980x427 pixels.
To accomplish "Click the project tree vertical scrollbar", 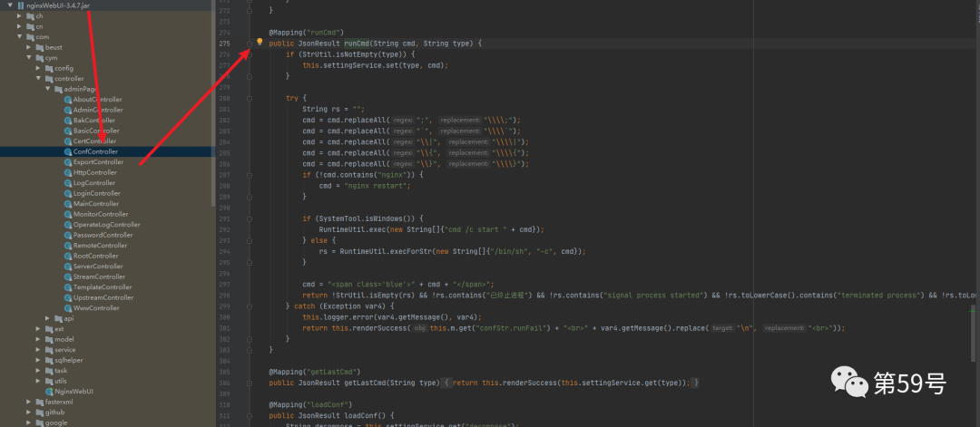I will click(x=214, y=103).
